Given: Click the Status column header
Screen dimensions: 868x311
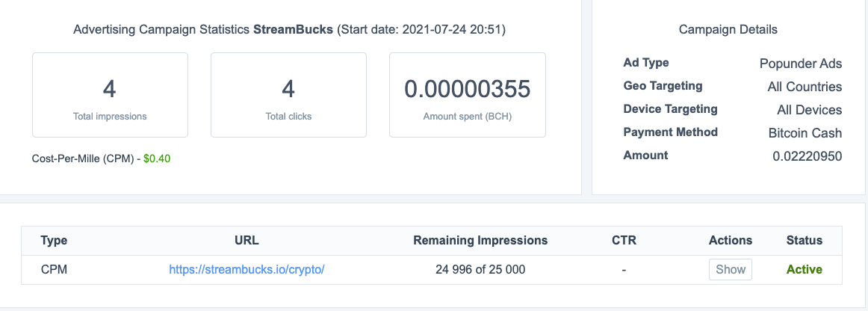Looking at the screenshot, I should click(x=805, y=241).
